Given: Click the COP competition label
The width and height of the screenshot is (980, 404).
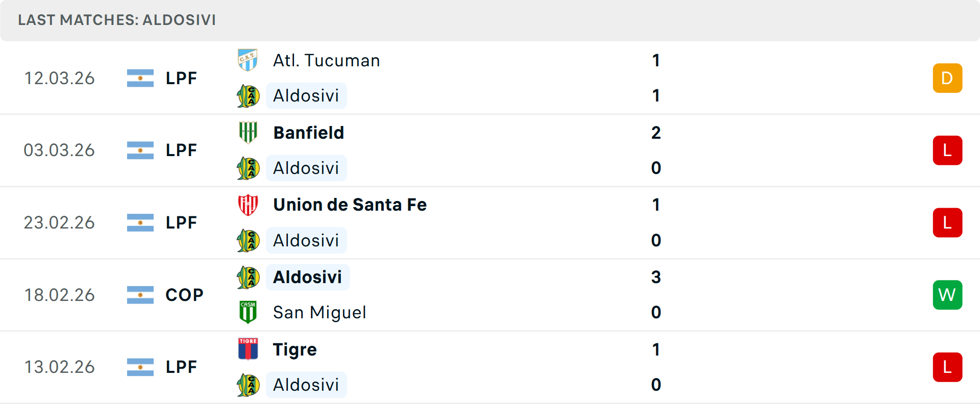Looking at the screenshot, I should coord(184,295).
